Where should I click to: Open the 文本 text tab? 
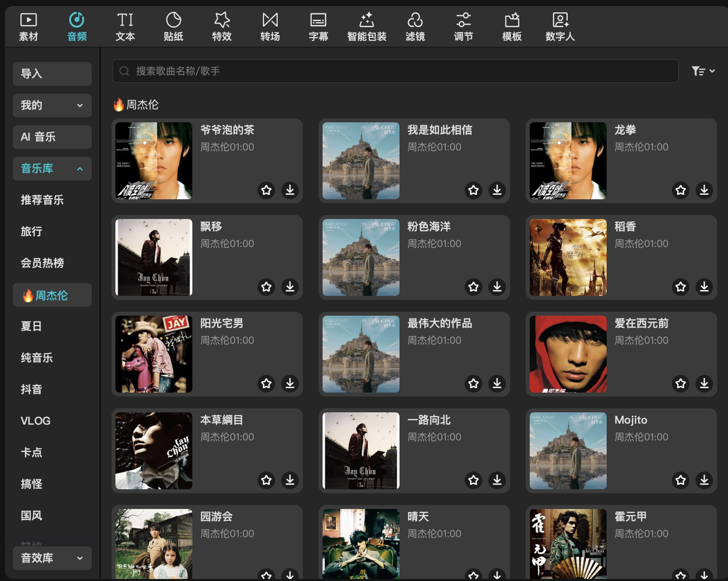[125, 27]
